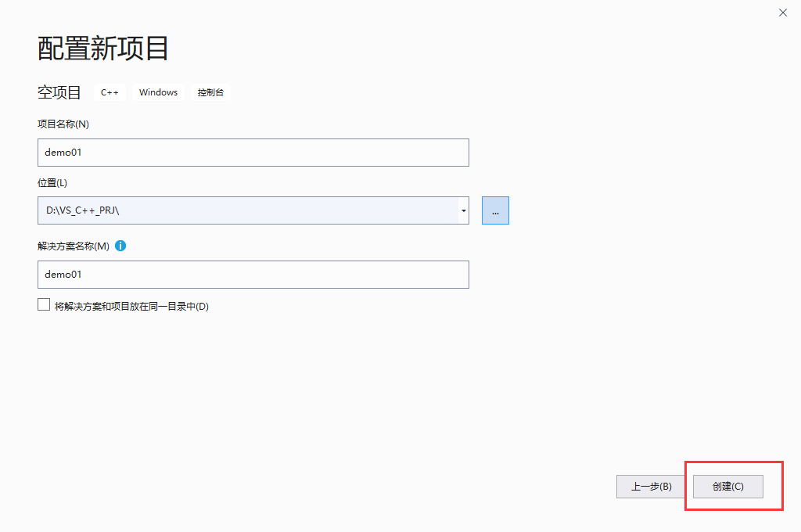Focus the 项目名称 project name input field
The image size is (801, 532).
click(253, 153)
